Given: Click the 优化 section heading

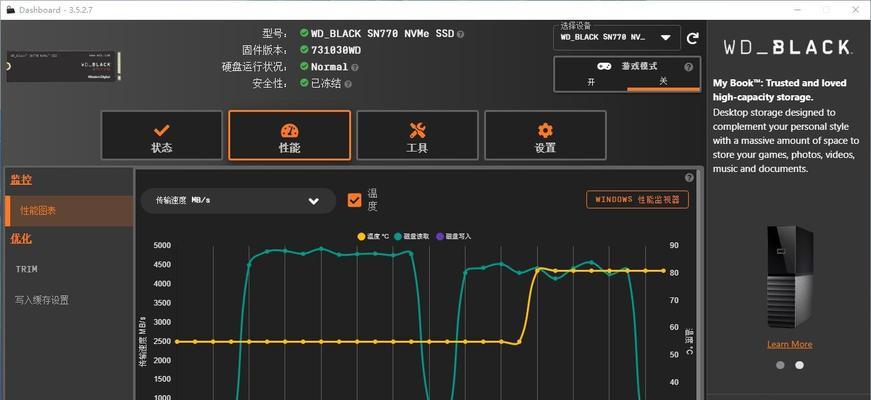Looking at the screenshot, I should click(x=21, y=239).
